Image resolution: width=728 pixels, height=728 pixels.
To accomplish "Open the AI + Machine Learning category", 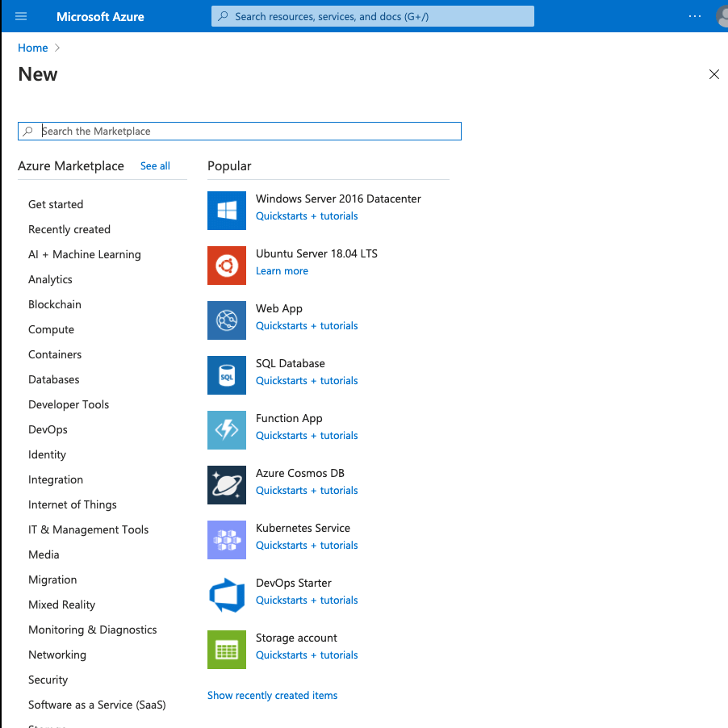I will pos(84,254).
